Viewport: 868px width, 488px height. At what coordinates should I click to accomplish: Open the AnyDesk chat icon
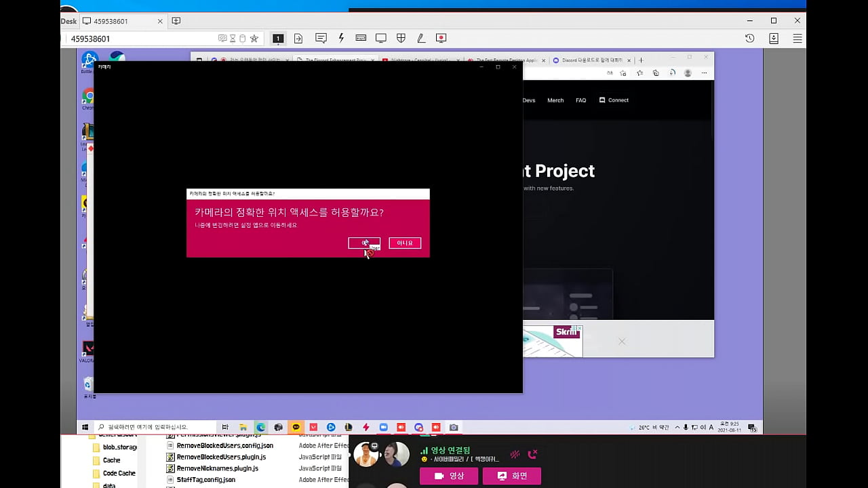321,39
